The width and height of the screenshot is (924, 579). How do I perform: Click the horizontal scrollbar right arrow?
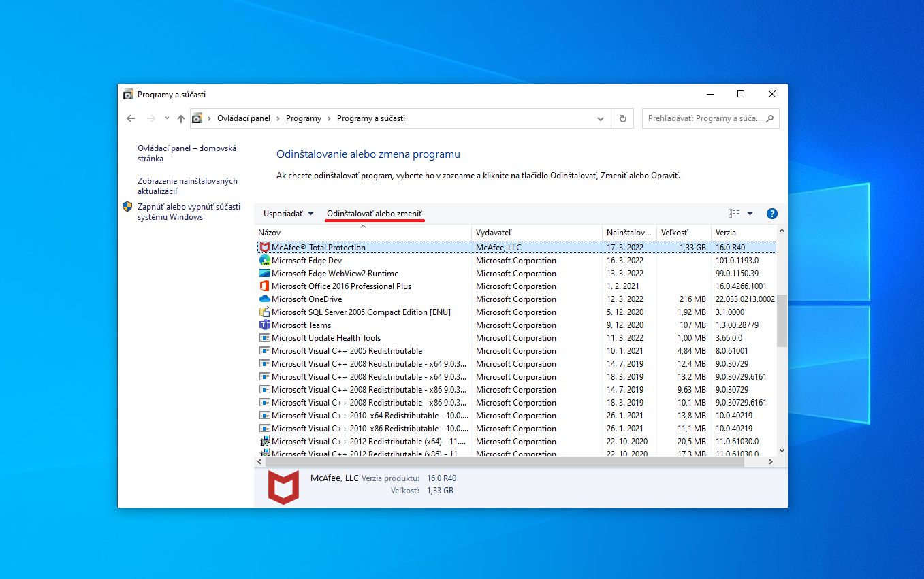[x=771, y=461]
